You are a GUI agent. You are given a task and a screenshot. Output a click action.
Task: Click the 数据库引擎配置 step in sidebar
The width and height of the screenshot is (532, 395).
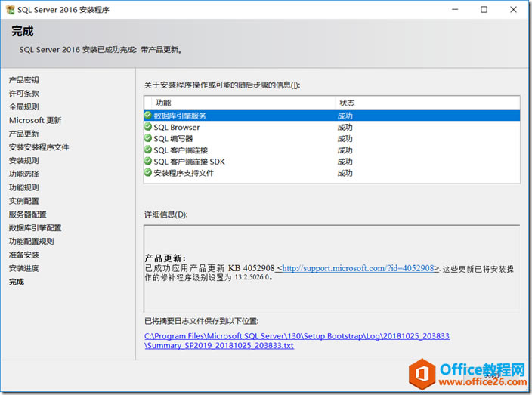[35, 228]
